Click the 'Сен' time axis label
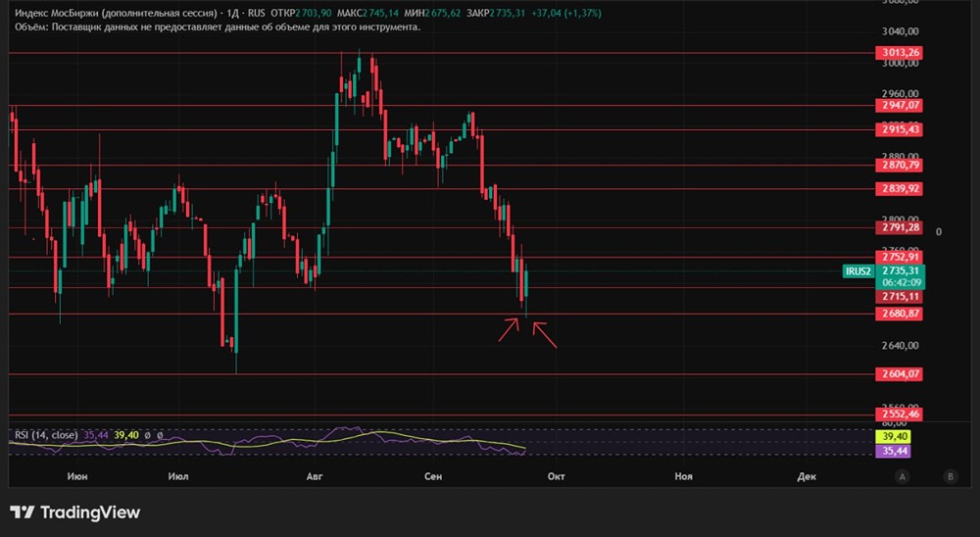This screenshot has width=980, height=537. pyautogui.click(x=433, y=476)
